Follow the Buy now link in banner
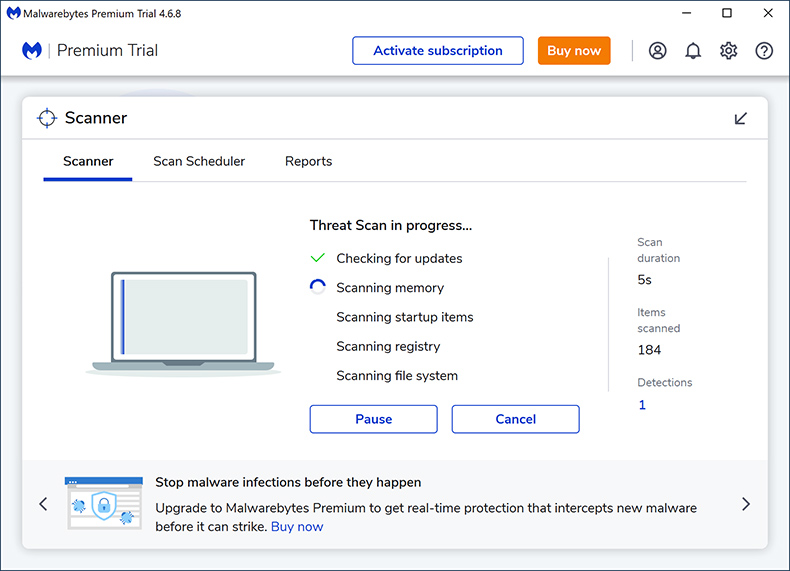 [x=297, y=526]
